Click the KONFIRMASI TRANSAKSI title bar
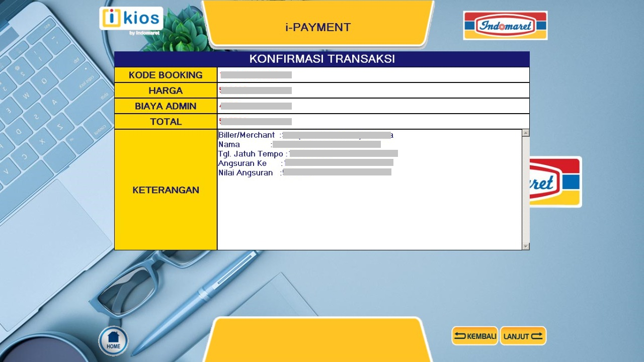 pos(322,59)
